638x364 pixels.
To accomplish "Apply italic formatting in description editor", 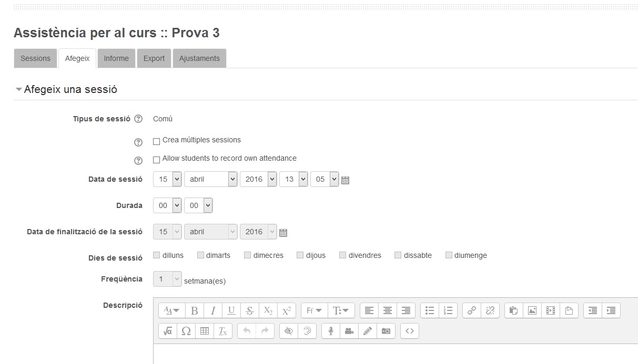I will [x=212, y=310].
